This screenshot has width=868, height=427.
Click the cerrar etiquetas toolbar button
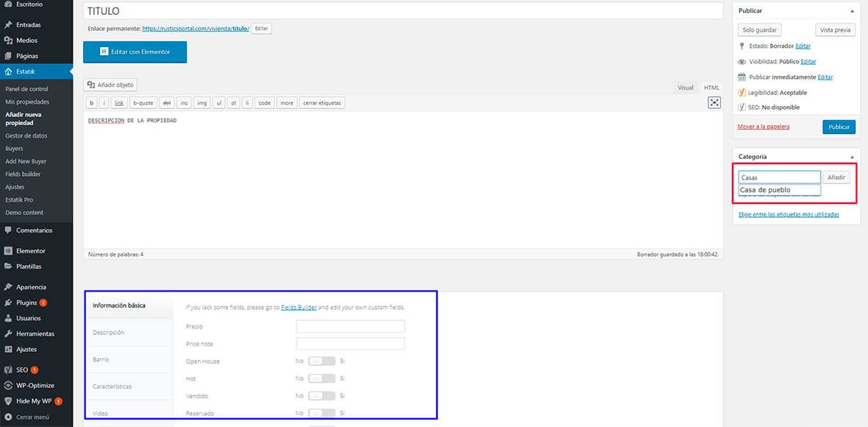tap(322, 102)
